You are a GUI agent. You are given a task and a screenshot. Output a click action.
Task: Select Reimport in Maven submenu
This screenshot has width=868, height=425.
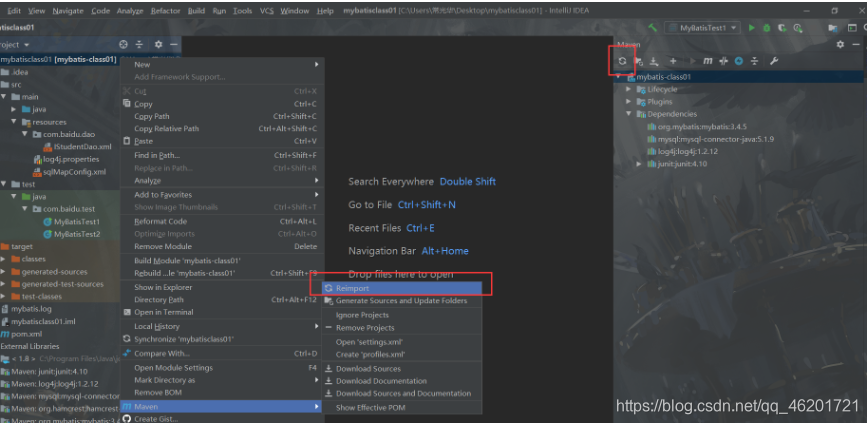(x=402, y=288)
